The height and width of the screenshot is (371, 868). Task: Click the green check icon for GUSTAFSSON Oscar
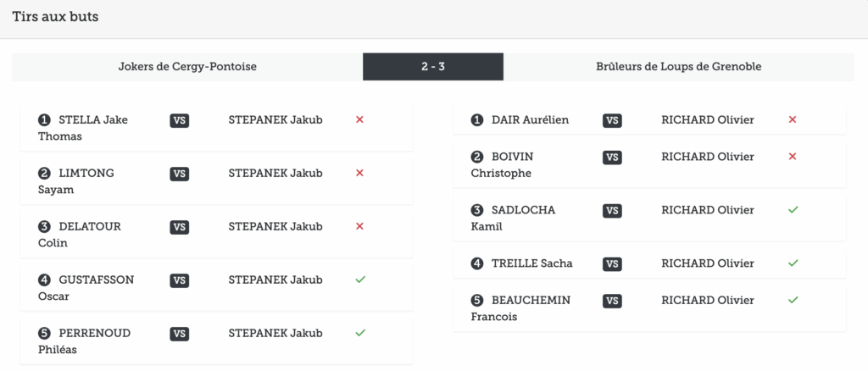tap(359, 280)
